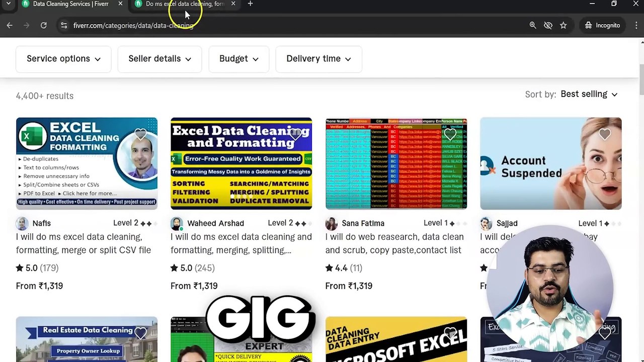Screen dimensions: 644x362
Task: Click 'From ₹1,319' price under Nafis gig
Action: (x=39, y=286)
